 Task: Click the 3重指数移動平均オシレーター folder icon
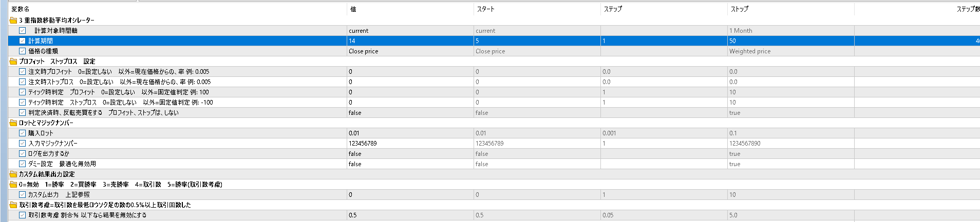coord(13,21)
